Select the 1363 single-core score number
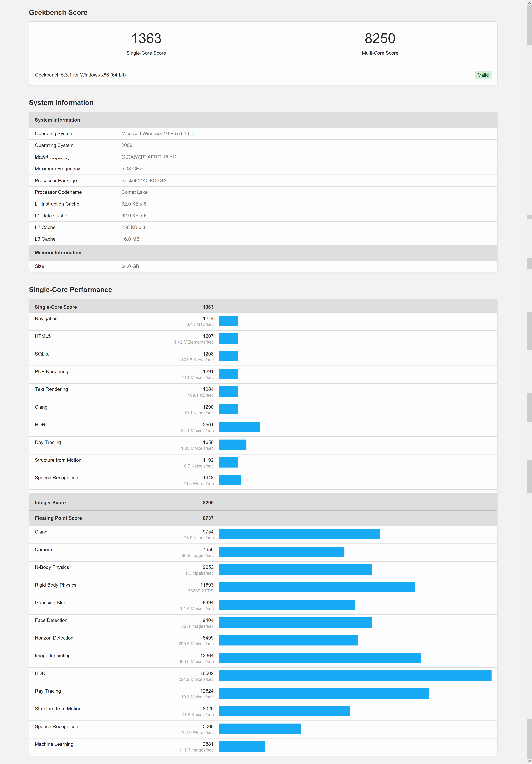Screen dimensions: 532x764 (x=146, y=38)
